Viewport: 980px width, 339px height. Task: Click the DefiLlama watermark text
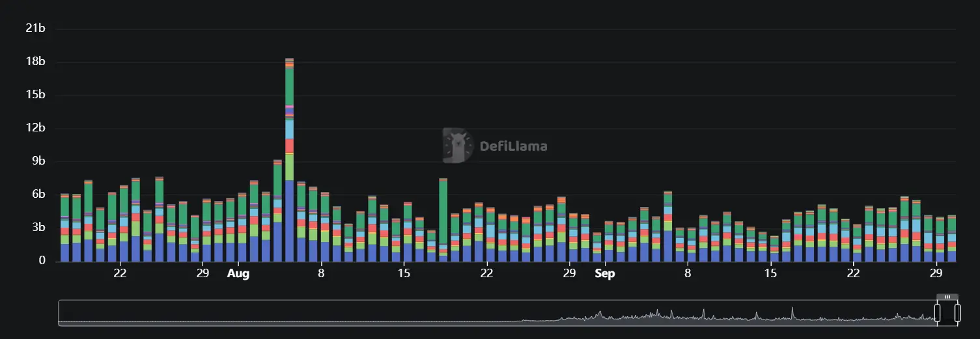(x=513, y=146)
